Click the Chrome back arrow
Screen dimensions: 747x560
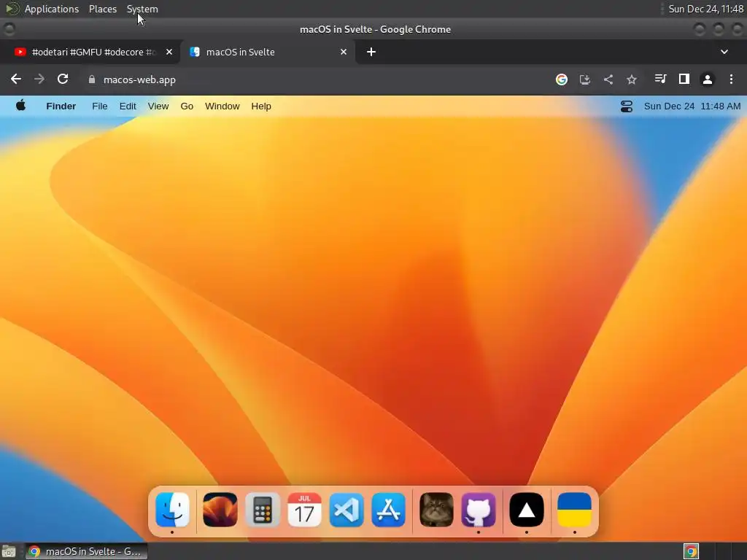point(16,79)
